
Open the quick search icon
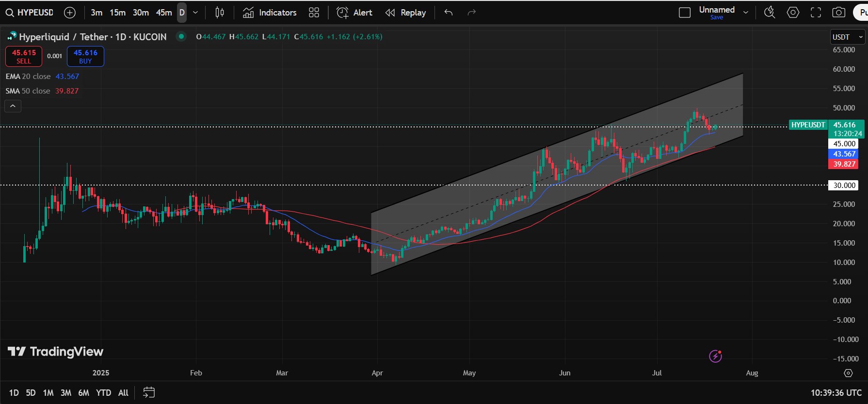point(770,13)
